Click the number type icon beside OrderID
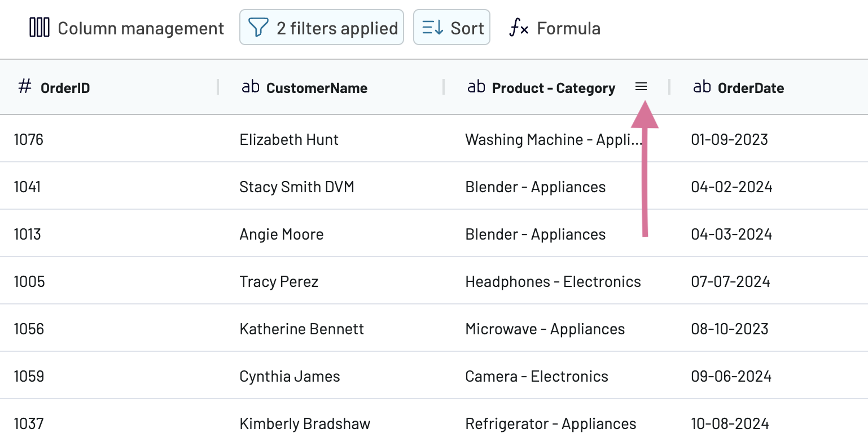The height and width of the screenshot is (442, 868). [25, 87]
